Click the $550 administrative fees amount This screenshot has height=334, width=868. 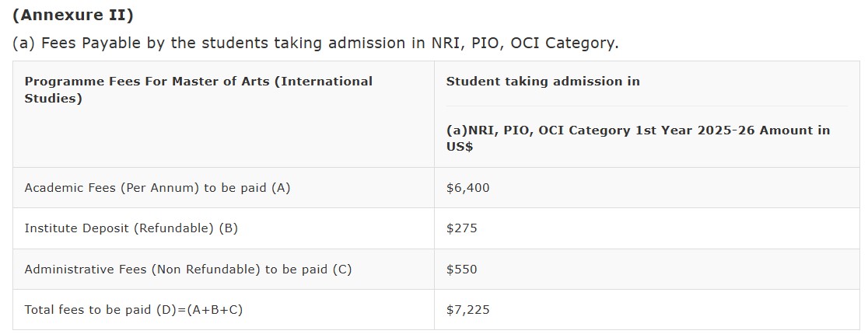pos(462,270)
